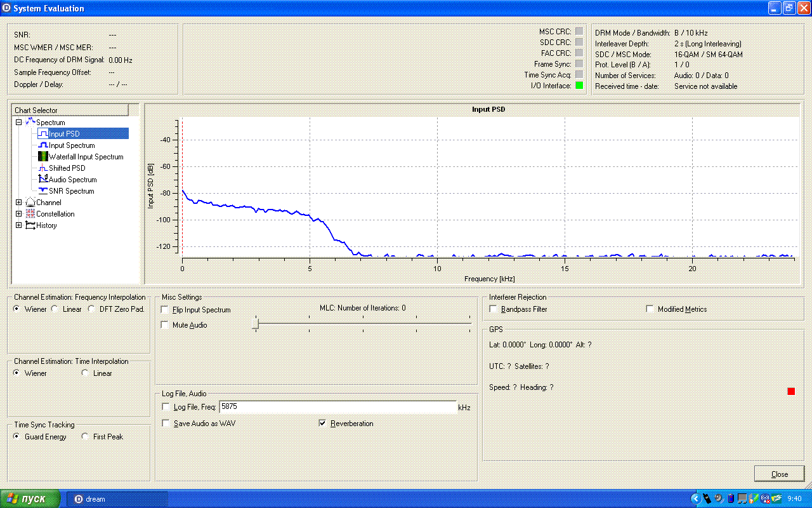Click the red GPS status indicator

coord(791,391)
